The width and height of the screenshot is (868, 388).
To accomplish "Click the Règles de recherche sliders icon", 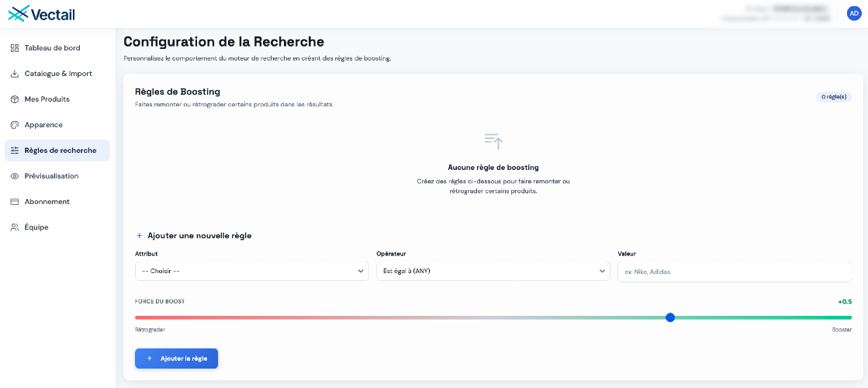I will [15, 151].
